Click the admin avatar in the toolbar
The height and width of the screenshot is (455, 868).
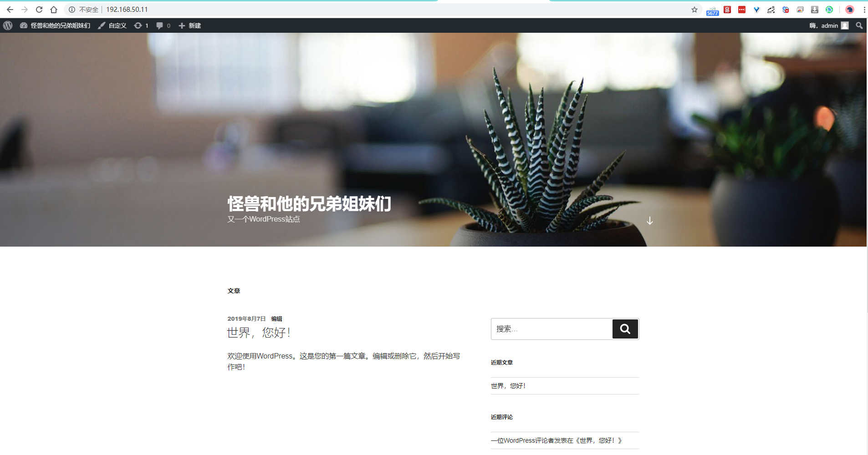pyautogui.click(x=845, y=25)
